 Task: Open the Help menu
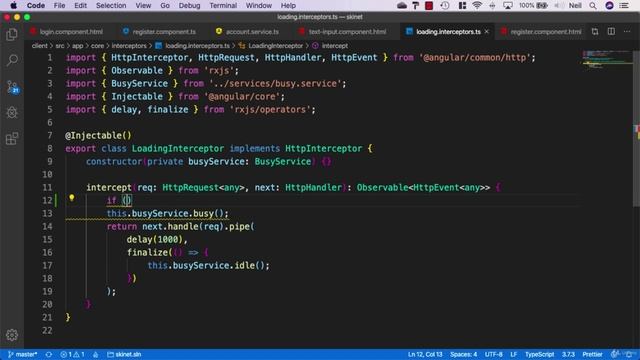(288, 5)
